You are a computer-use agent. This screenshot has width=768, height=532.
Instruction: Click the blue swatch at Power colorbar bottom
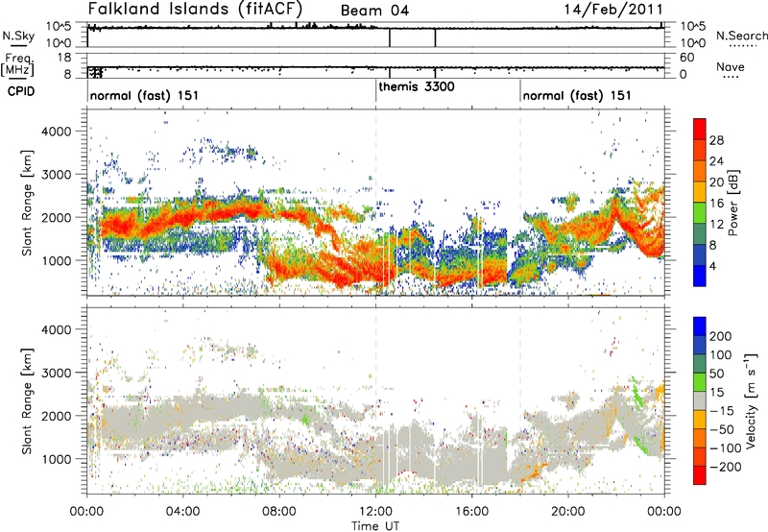click(x=700, y=276)
